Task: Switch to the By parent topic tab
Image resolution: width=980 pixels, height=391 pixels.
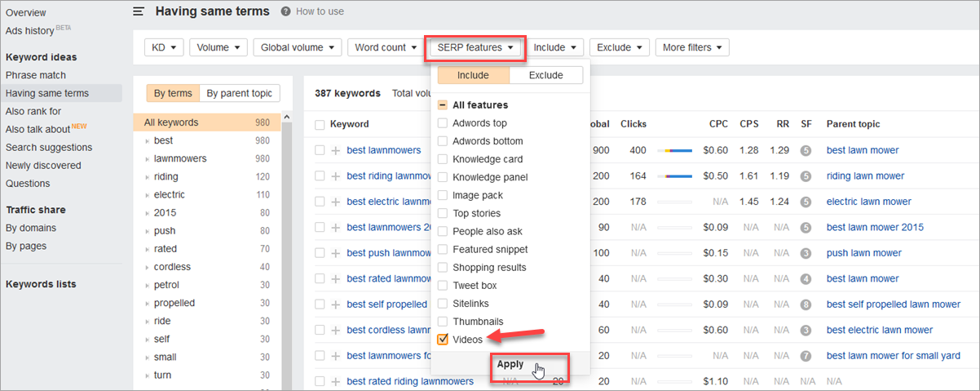Action: 239,93
